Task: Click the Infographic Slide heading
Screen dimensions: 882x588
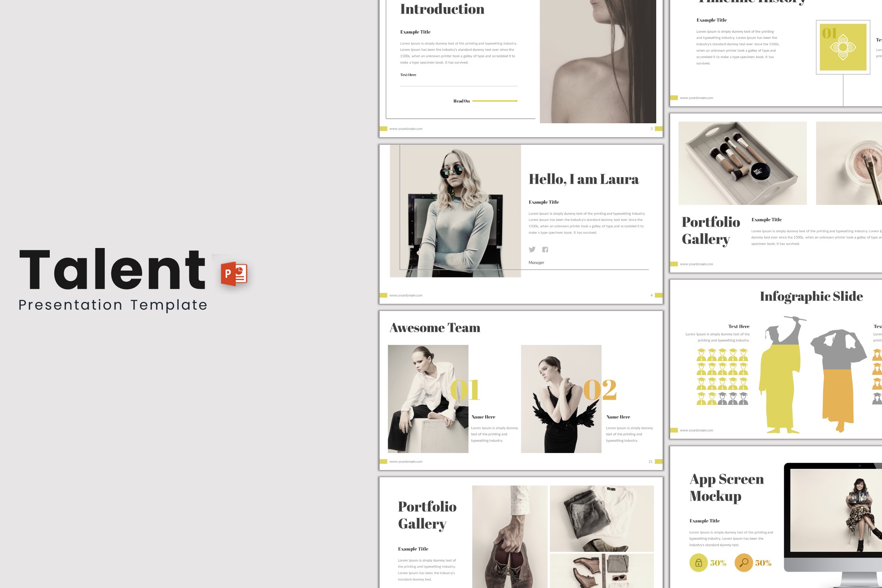Action: point(812,296)
